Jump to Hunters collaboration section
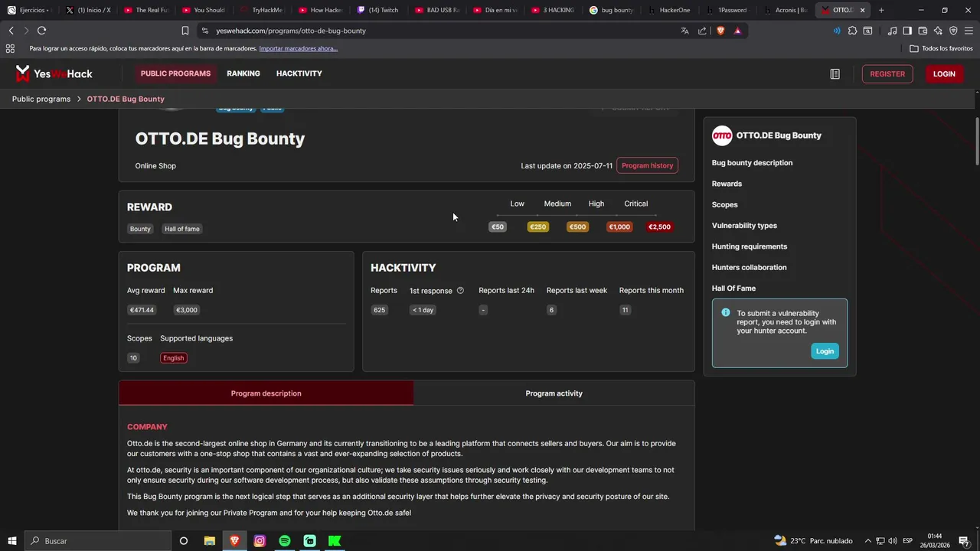980x551 pixels. 749,267
